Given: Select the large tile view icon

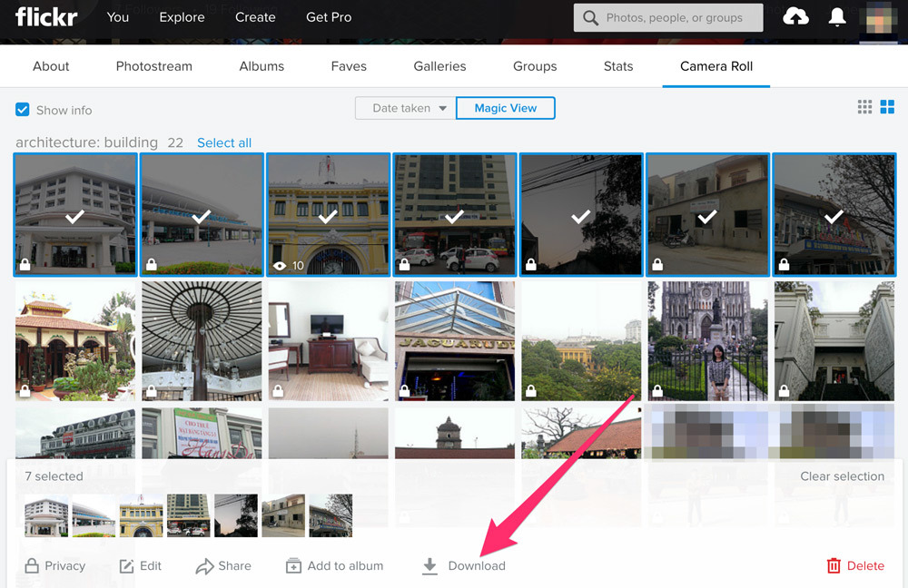Looking at the screenshot, I should point(888,107).
